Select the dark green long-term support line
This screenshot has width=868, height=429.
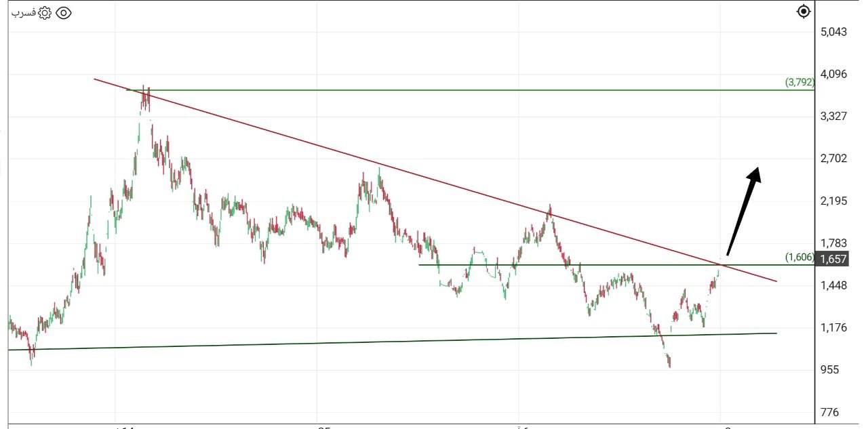(x=407, y=341)
